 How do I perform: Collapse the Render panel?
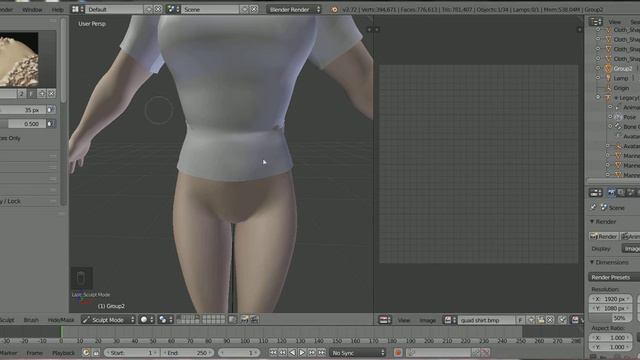(592, 222)
